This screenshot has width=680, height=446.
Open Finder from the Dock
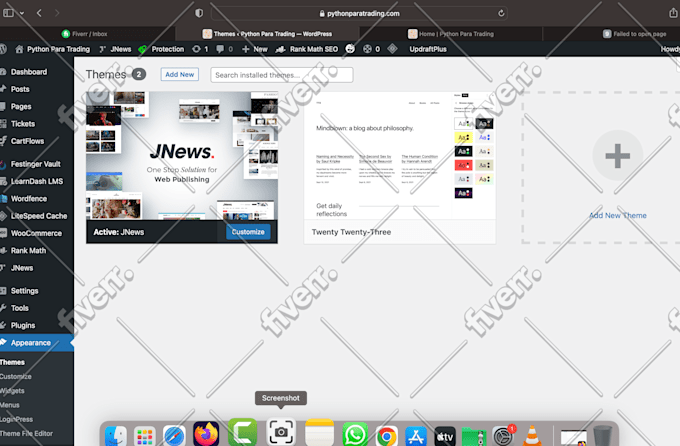(116, 435)
